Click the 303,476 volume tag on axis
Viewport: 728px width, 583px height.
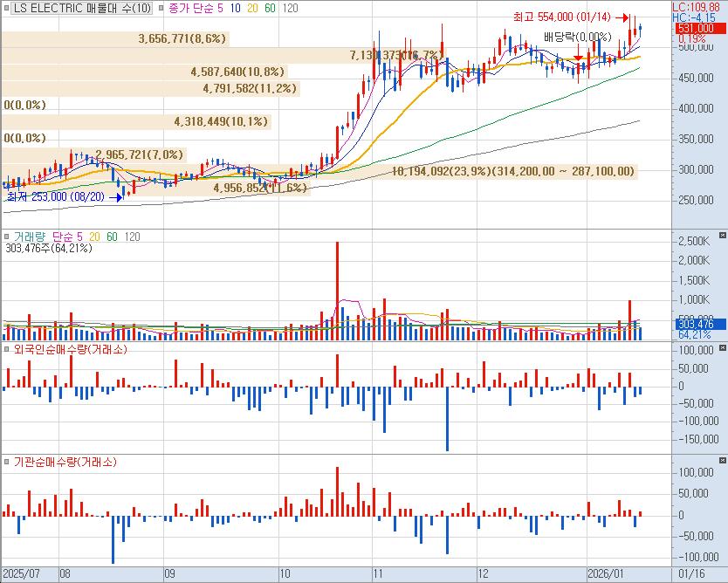click(701, 324)
